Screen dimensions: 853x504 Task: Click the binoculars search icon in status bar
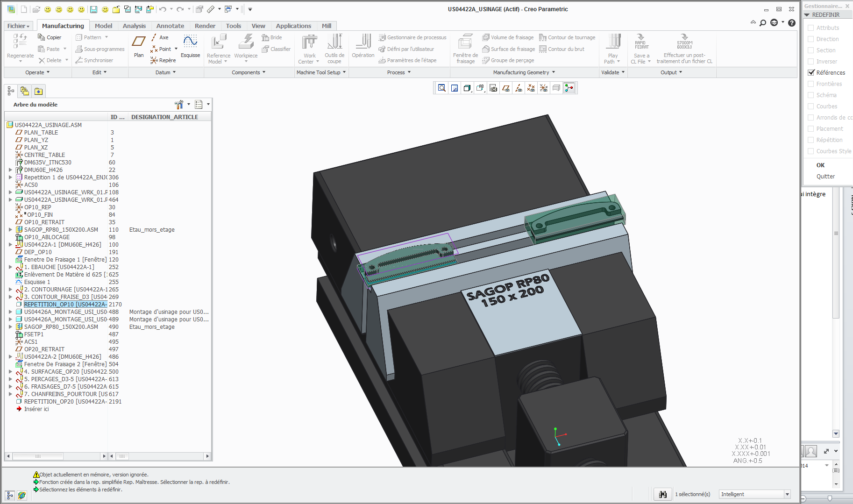pyautogui.click(x=662, y=494)
